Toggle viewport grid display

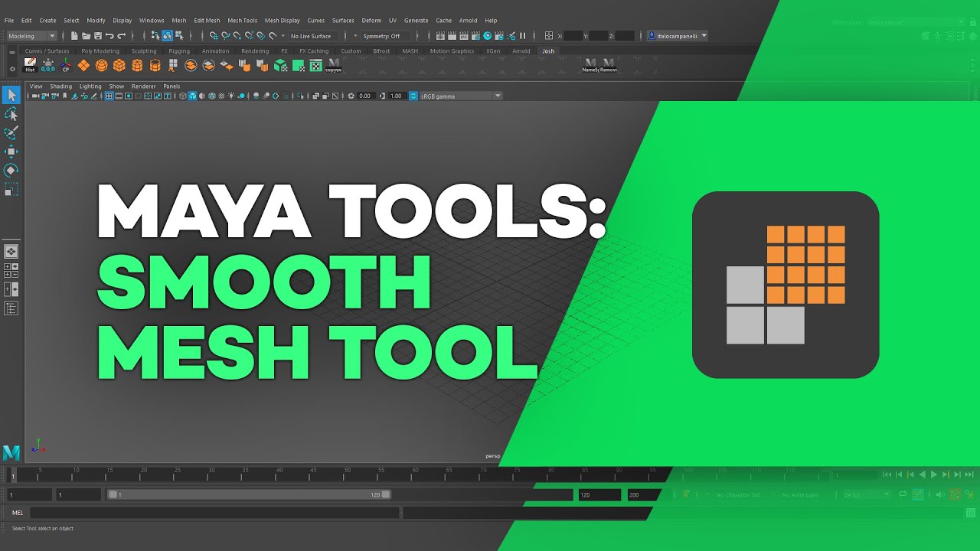coord(109,96)
